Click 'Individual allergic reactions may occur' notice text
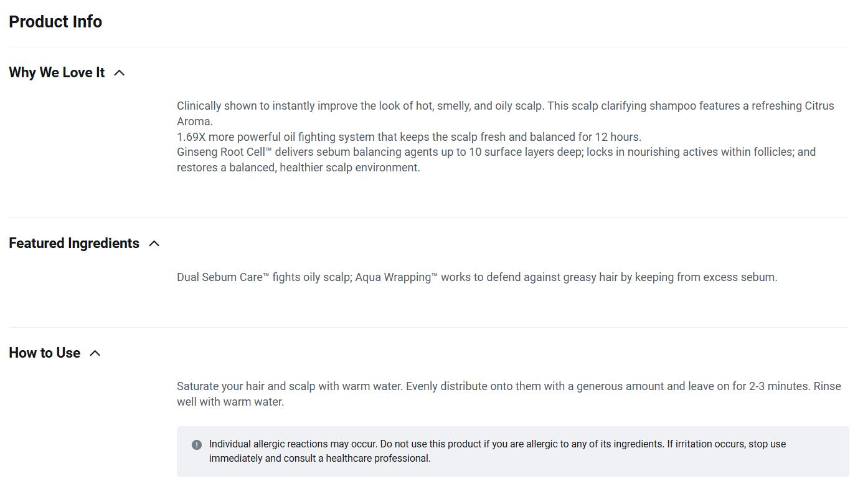 point(293,444)
